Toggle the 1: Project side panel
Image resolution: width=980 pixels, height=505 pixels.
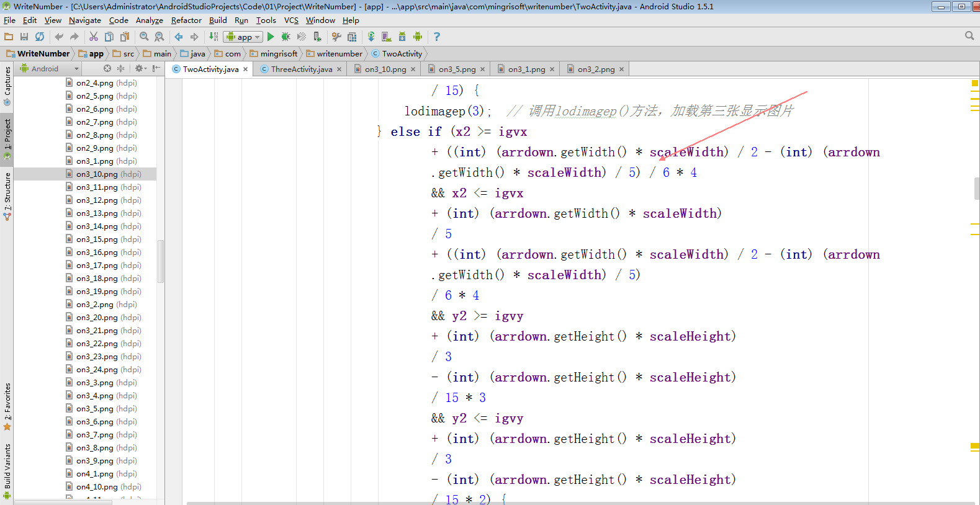point(7,139)
